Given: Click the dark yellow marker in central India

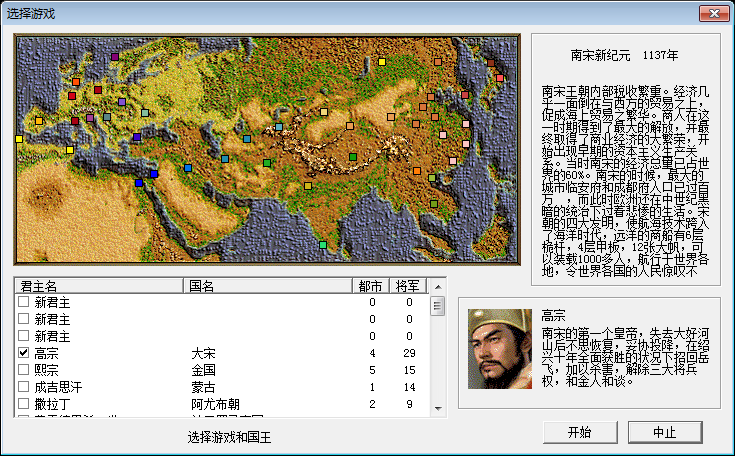Looking at the screenshot, I should pos(308,186).
